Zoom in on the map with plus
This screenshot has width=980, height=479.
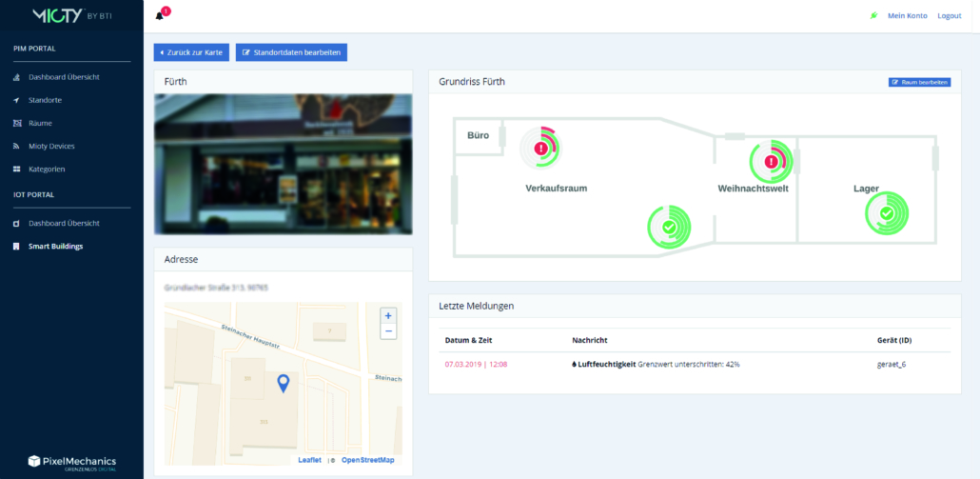[x=388, y=315]
